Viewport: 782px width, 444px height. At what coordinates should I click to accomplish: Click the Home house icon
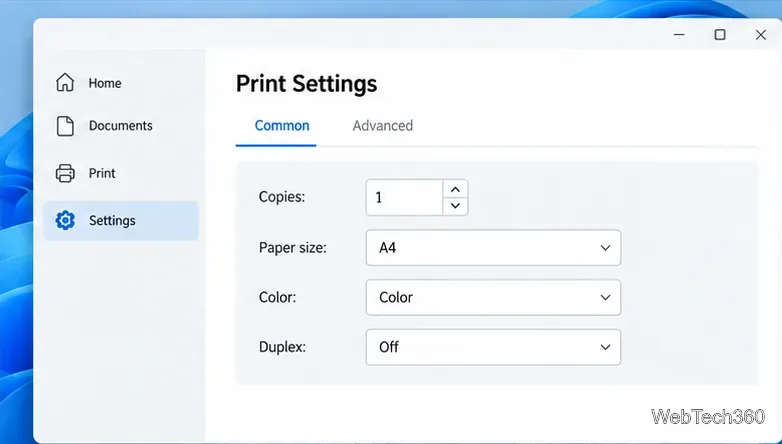click(x=65, y=82)
